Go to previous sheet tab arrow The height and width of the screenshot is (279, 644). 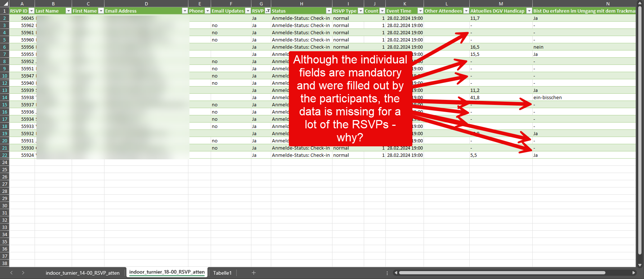click(12, 273)
